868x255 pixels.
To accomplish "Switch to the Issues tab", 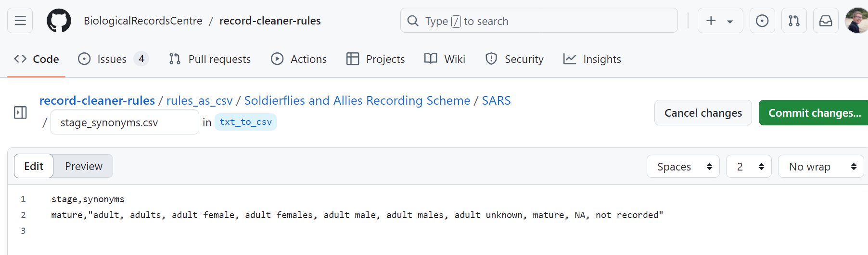I will [x=113, y=59].
